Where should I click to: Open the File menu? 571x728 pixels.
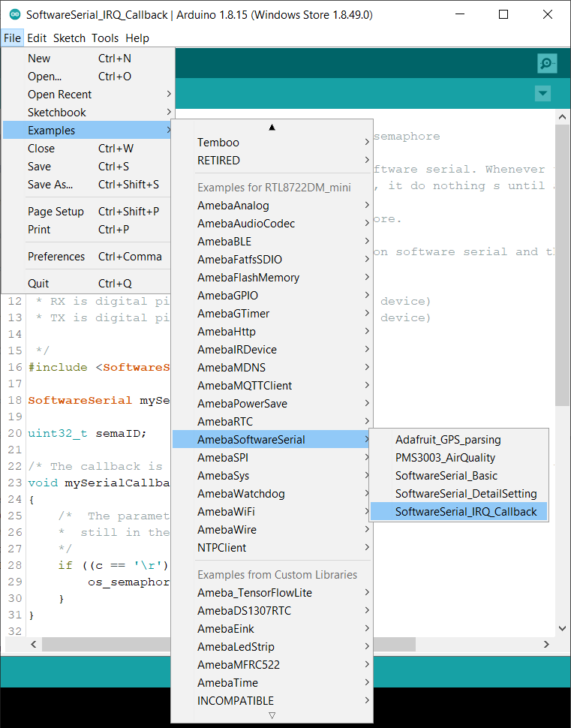[12, 38]
